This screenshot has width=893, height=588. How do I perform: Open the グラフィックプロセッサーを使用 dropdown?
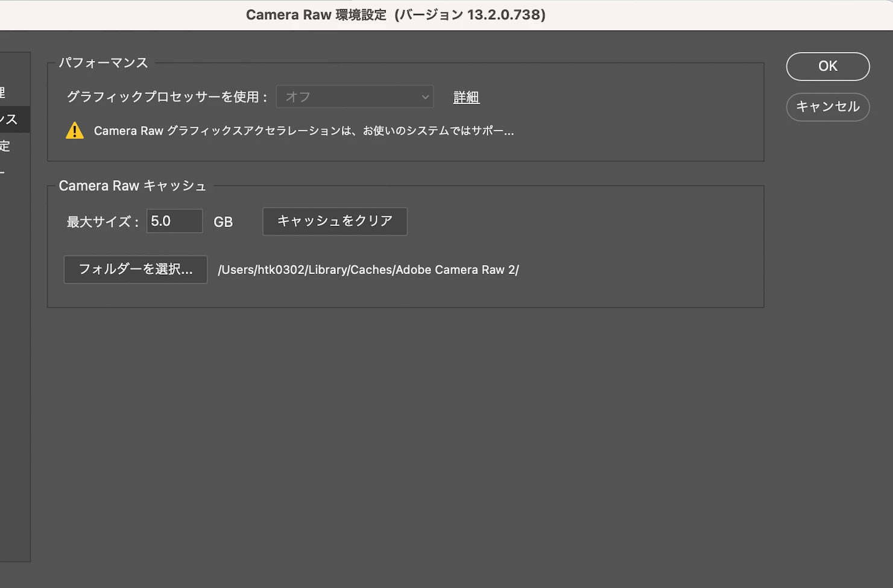pos(355,97)
